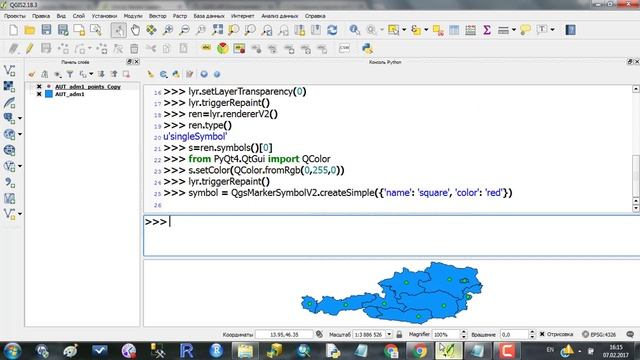Deselect features with the yellow and red icon
Screen dimensions: 640x360
click(438, 30)
